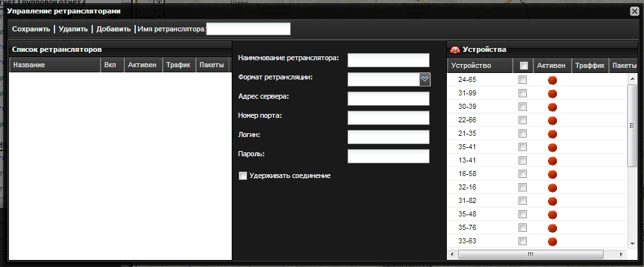Focus the Адрес сервера input field
The width and height of the screenshot is (644, 267).
pyautogui.click(x=388, y=99)
